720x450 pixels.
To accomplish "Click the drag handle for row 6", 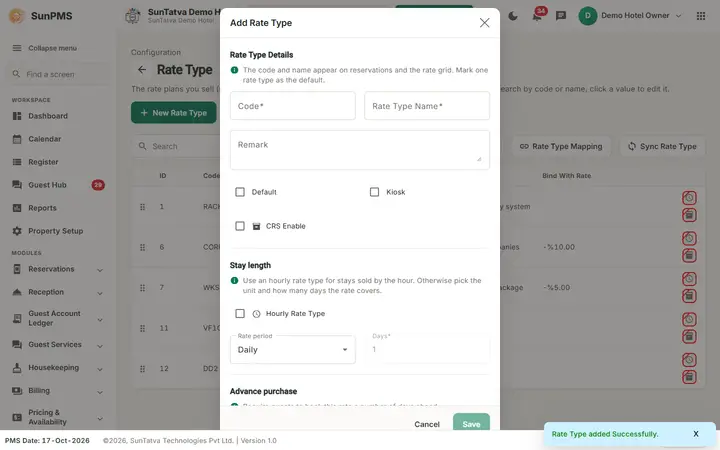I will click(142, 247).
